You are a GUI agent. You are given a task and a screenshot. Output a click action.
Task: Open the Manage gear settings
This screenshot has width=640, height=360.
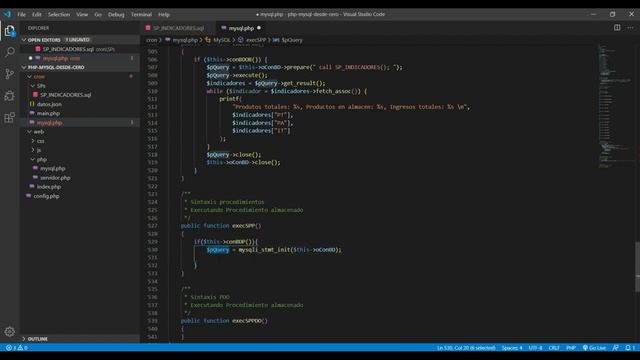[9, 331]
